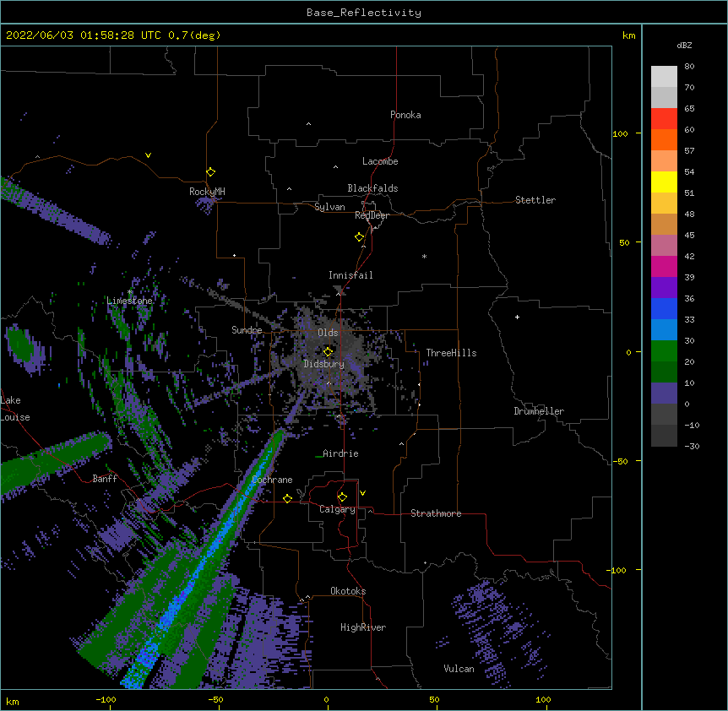
Task: Click the dBZ legend heading
Action: point(684,45)
